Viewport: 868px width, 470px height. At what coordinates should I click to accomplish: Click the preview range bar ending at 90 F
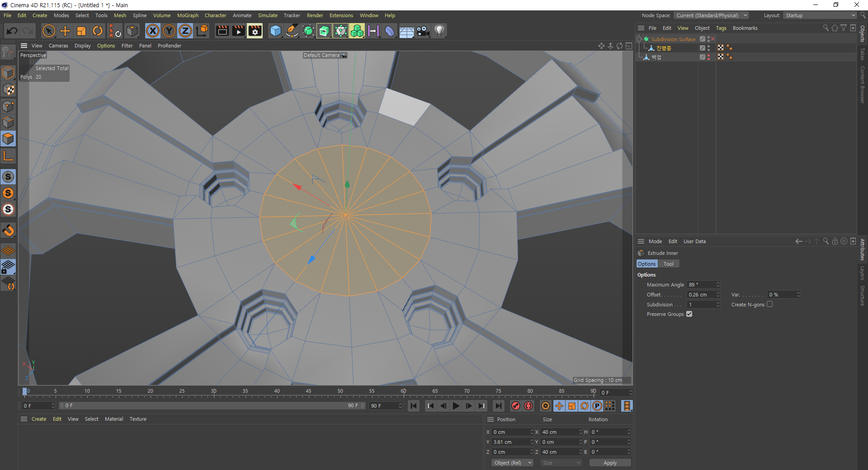pyautogui.click(x=212, y=406)
